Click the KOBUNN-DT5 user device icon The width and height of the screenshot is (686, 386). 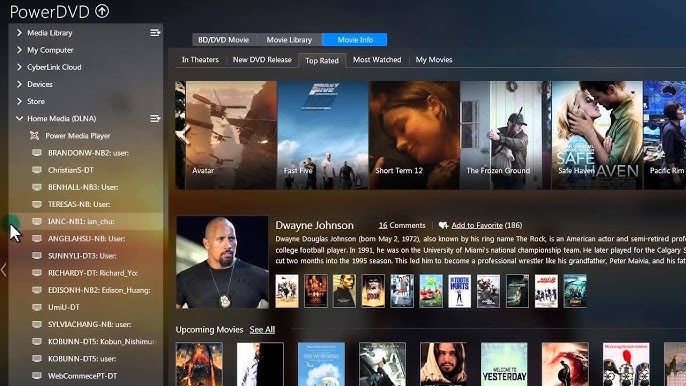click(37, 358)
